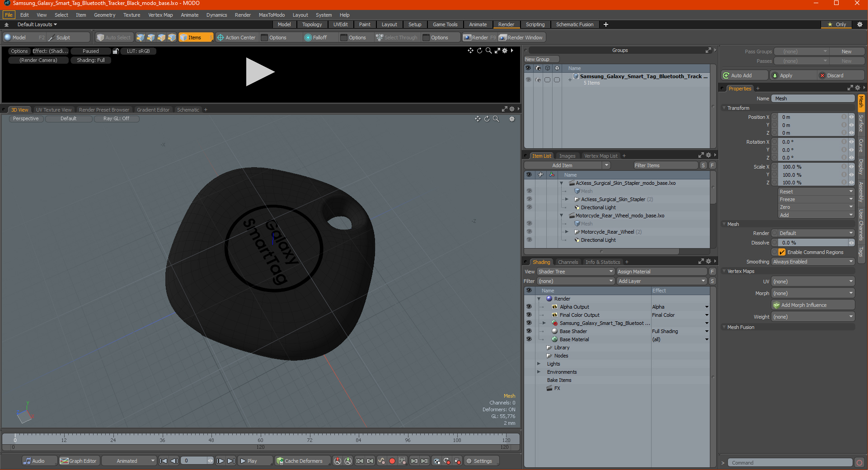Step to previous frame
868x470 pixels.
click(x=174, y=461)
